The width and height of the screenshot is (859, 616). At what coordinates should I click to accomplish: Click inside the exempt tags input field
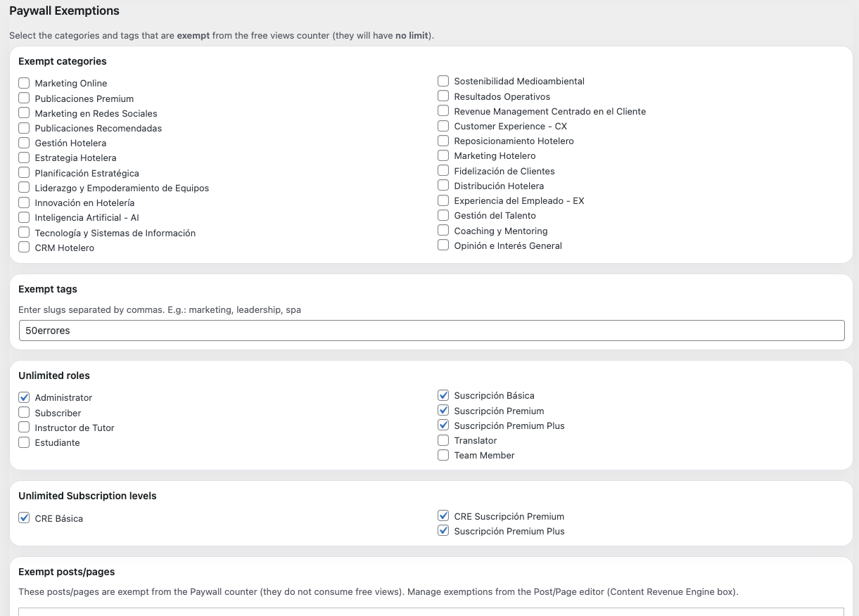[x=431, y=330]
